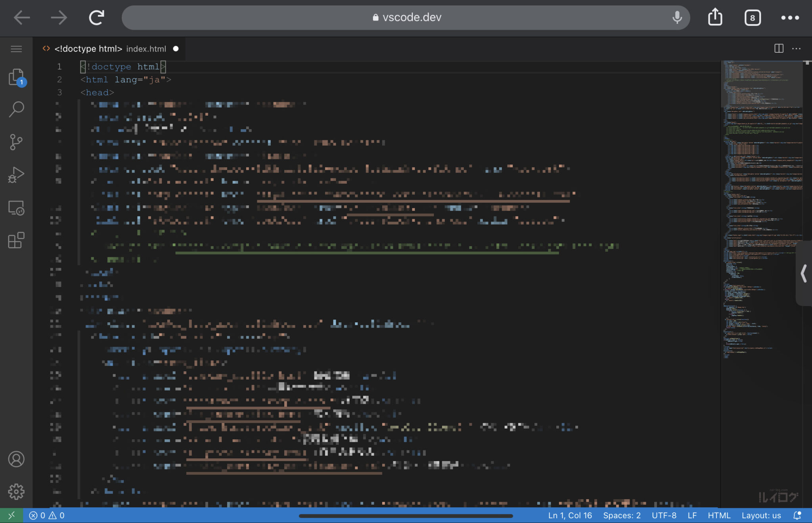Open the Source Control view
812x523 pixels.
pyautogui.click(x=16, y=142)
